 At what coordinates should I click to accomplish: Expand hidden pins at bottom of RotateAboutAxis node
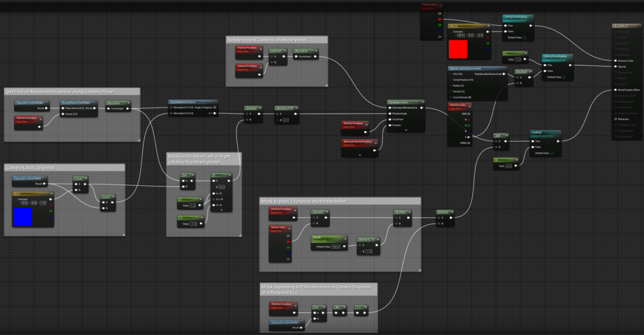406,130
